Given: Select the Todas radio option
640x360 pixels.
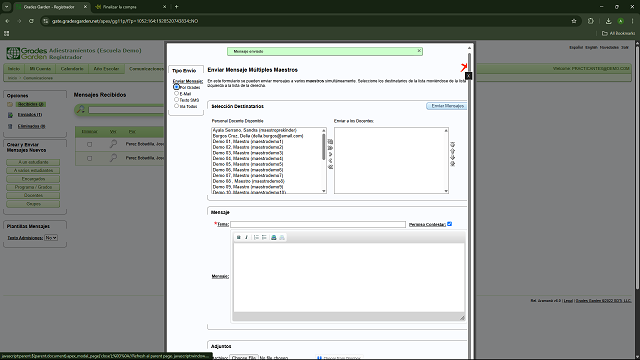Looking at the screenshot, I should tap(176, 106).
